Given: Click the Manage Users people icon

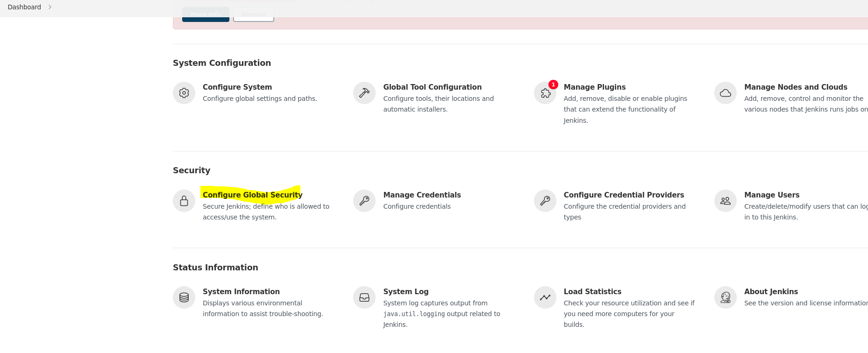Looking at the screenshot, I should [726, 201].
